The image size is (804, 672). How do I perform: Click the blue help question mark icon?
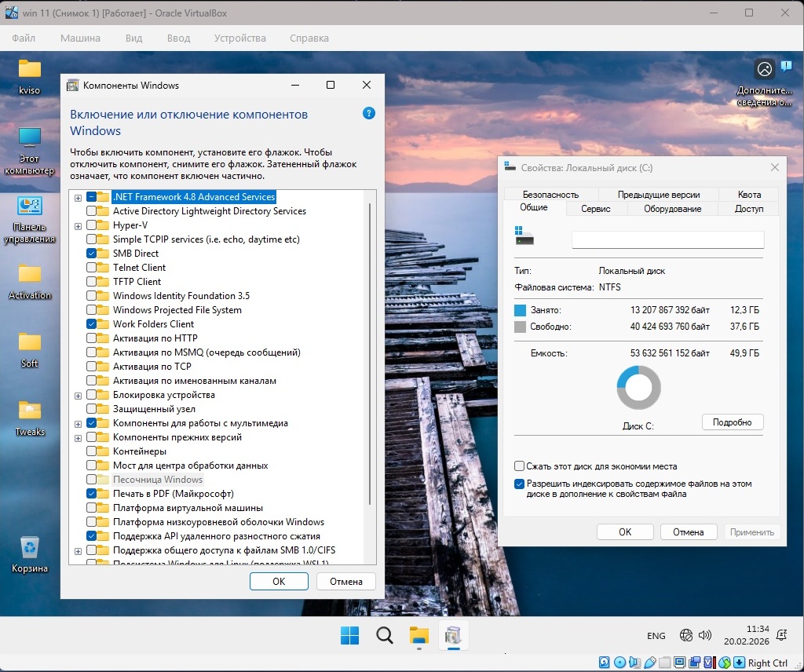tap(369, 114)
